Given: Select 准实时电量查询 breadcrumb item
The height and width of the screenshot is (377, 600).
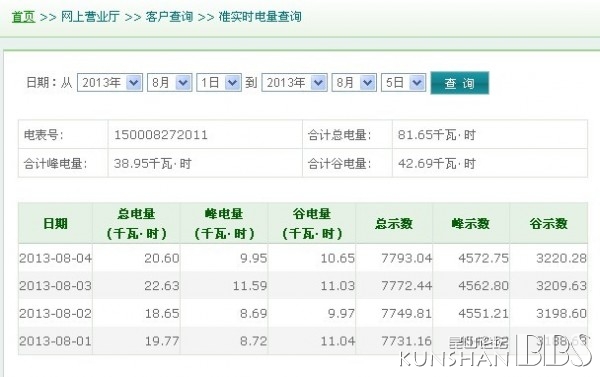Looking at the screenshot, I should 260,17.
